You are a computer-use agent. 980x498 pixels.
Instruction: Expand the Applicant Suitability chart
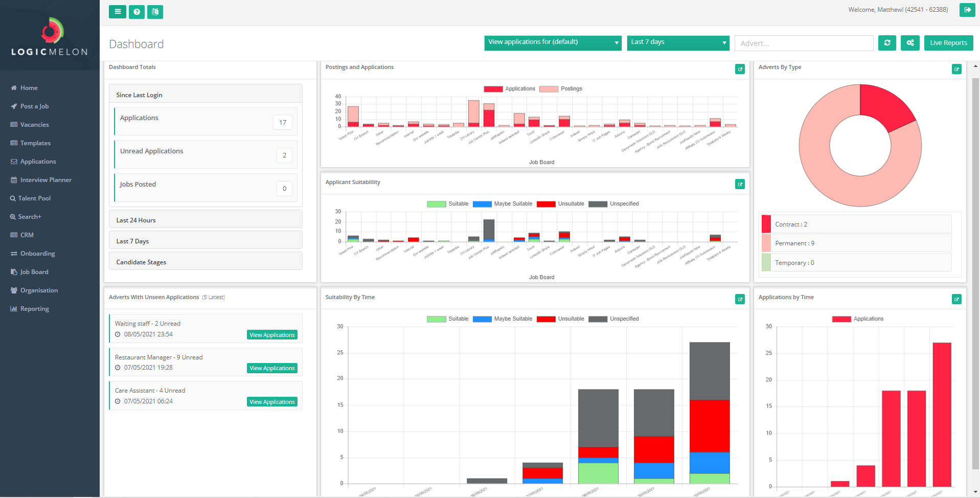(x=740, y=184)
